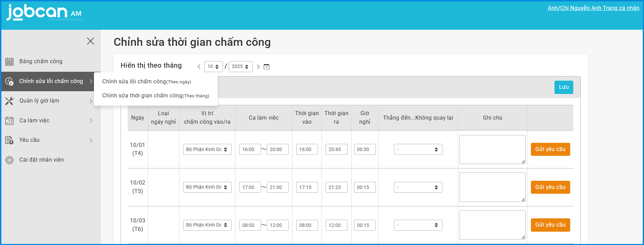Open the month dropdown showing 10
Viewport: 644px width, 245px height.
click(x=214, y=67)
